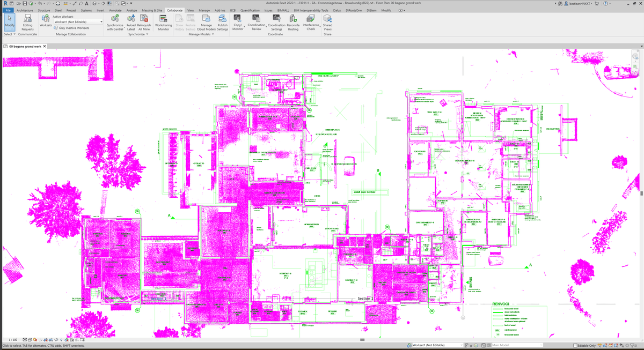Open the Active Workset dropdown in the ribbon
This screenshot has height=350, width=644.
pyautogui.click(x=78, y=22)
